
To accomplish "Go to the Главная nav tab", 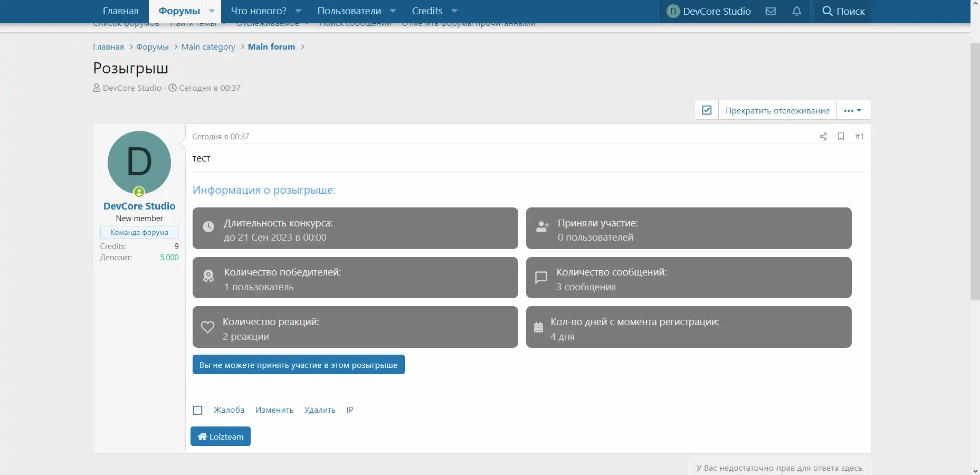I will [x=120, y=11].
